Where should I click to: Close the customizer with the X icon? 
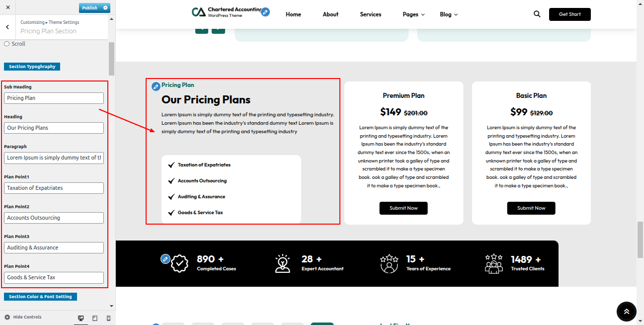coord(7,7)
